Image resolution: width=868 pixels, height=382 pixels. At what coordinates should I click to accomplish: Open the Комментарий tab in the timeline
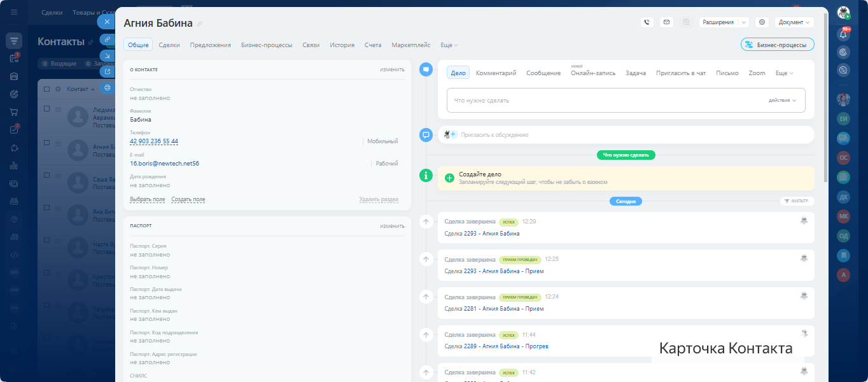[x=496, y=73]
